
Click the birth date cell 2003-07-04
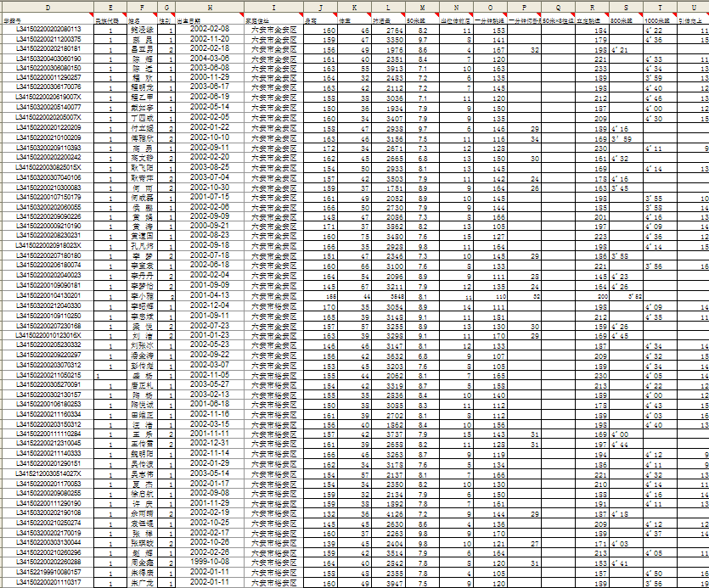(211, 177)
